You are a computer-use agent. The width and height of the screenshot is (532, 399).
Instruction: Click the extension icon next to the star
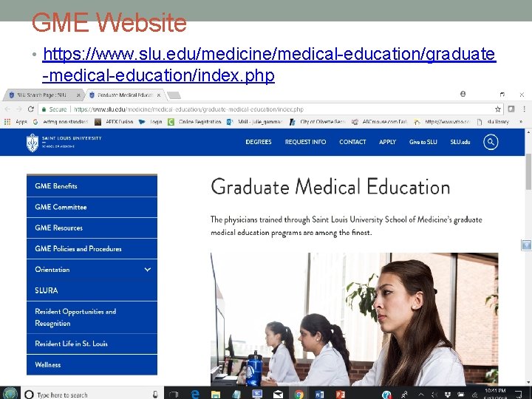pos(511,109)
